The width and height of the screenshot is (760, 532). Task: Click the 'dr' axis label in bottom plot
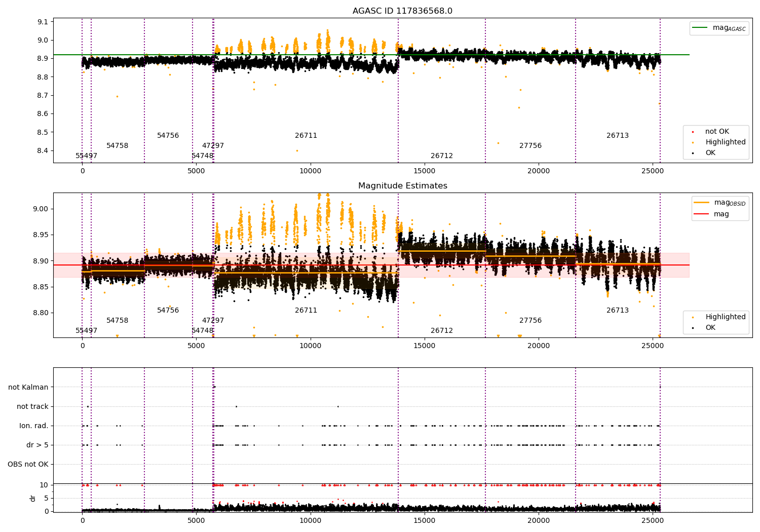33,498
